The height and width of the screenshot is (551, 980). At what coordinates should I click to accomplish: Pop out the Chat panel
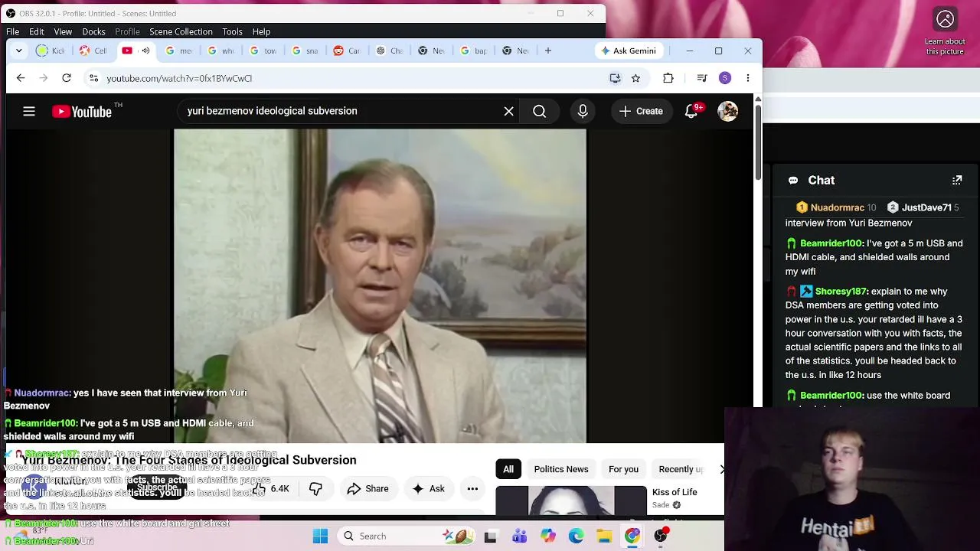pos(957,181)
